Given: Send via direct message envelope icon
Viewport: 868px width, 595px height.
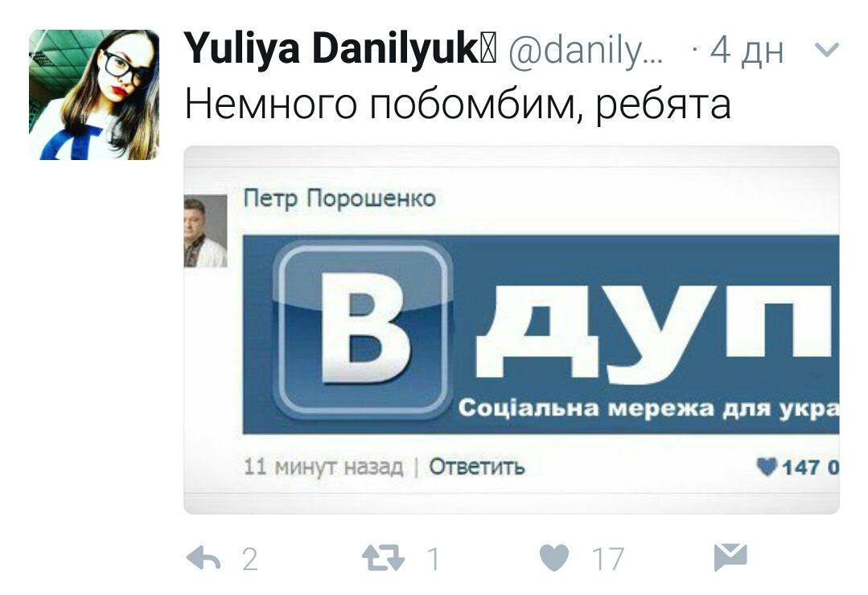Looking at the screenshot, I should pyautogui.click(x=730, y=557).
